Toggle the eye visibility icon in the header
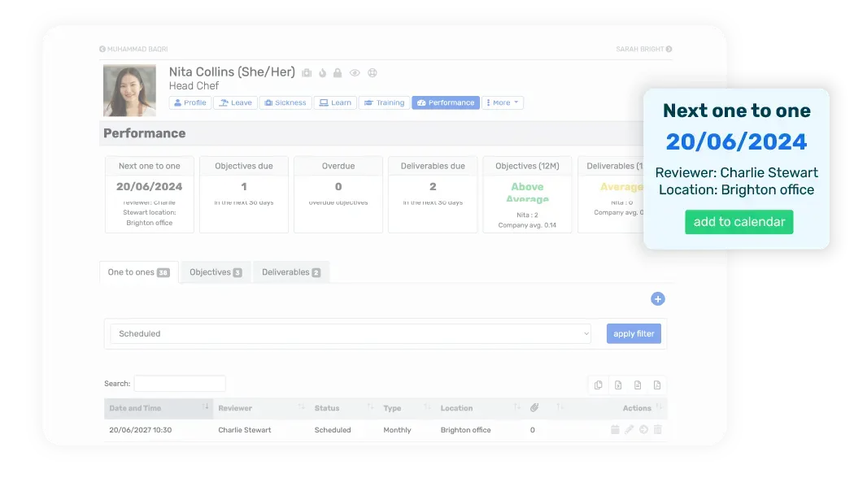 (x=355, y=72)
